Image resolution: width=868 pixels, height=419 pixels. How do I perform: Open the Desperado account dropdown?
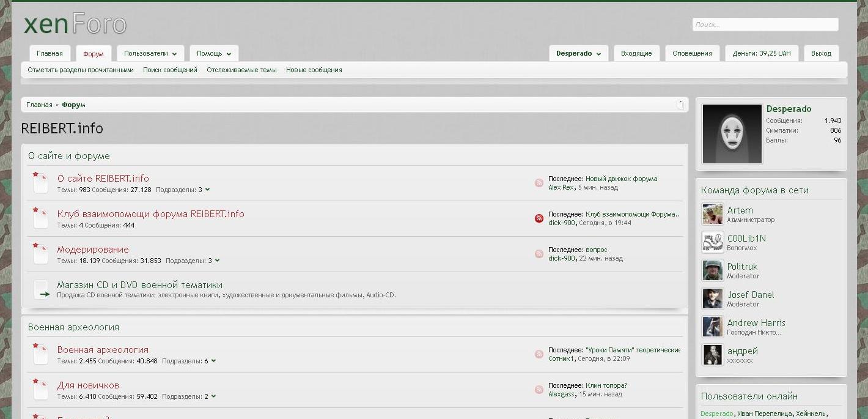(578, 53)
